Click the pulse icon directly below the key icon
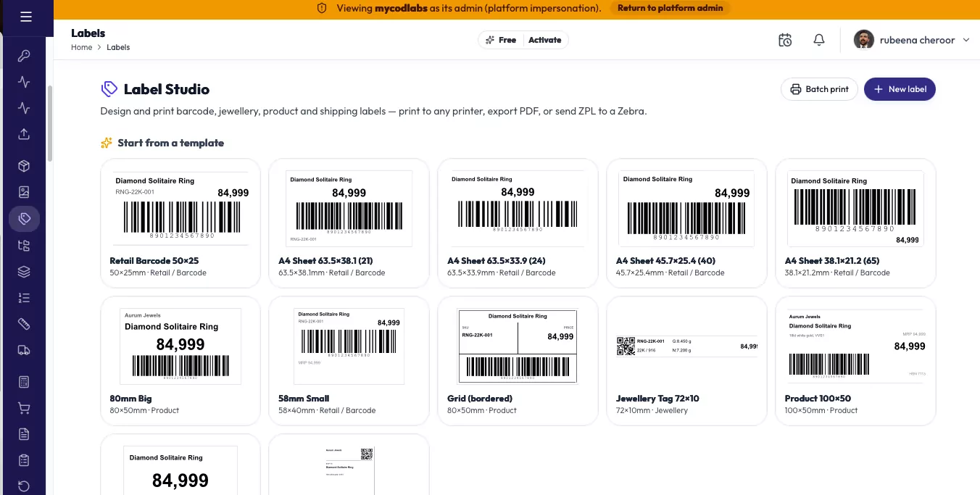The height and width of the screenshot is (495, 980). click(x=24, y=82)
